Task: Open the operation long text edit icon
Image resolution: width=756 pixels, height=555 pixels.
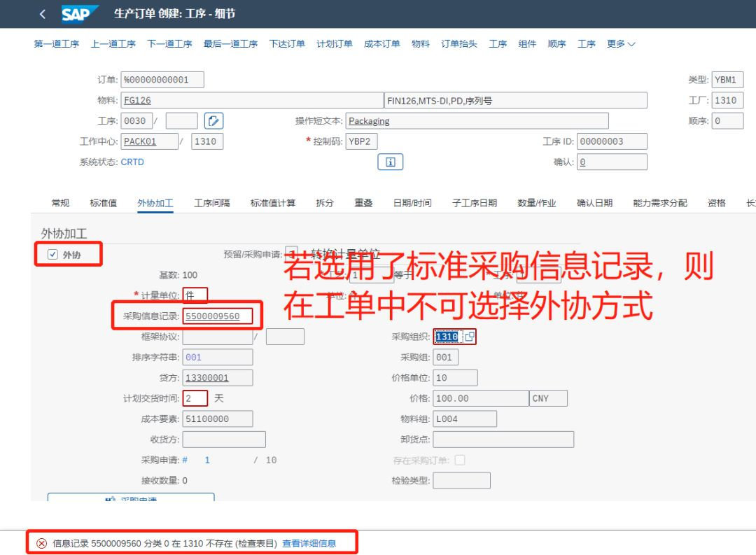Action: click(214, 121)
